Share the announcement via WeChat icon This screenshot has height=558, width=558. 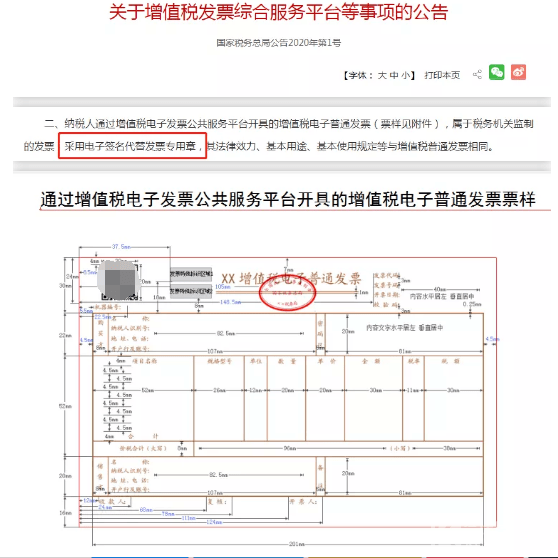pos(496,72)
